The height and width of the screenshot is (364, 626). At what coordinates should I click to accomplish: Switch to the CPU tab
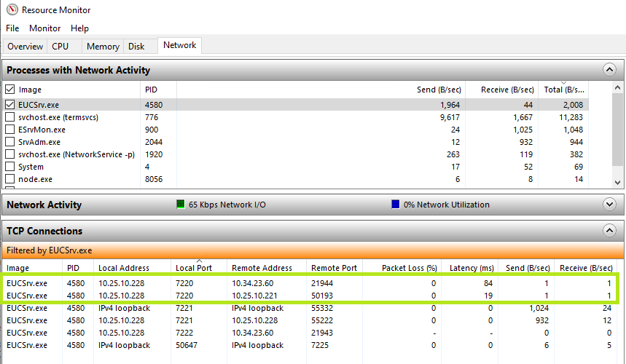(60, 47)
